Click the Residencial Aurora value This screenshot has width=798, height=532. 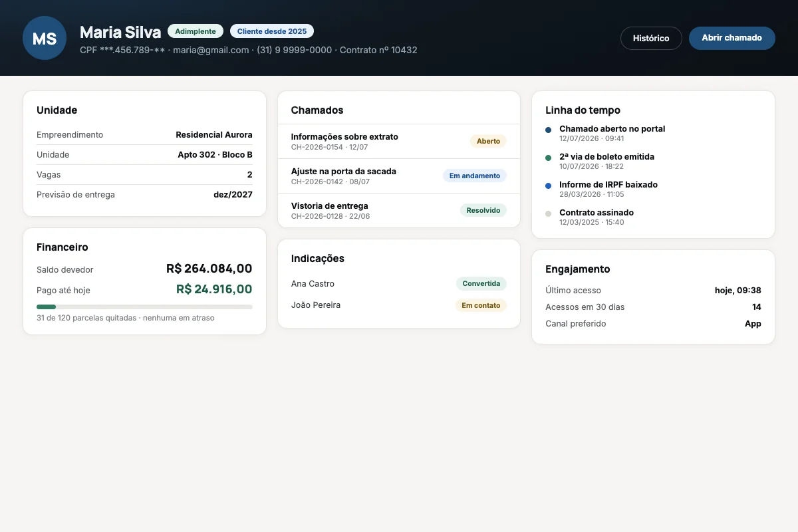click(x=214, y=134)
